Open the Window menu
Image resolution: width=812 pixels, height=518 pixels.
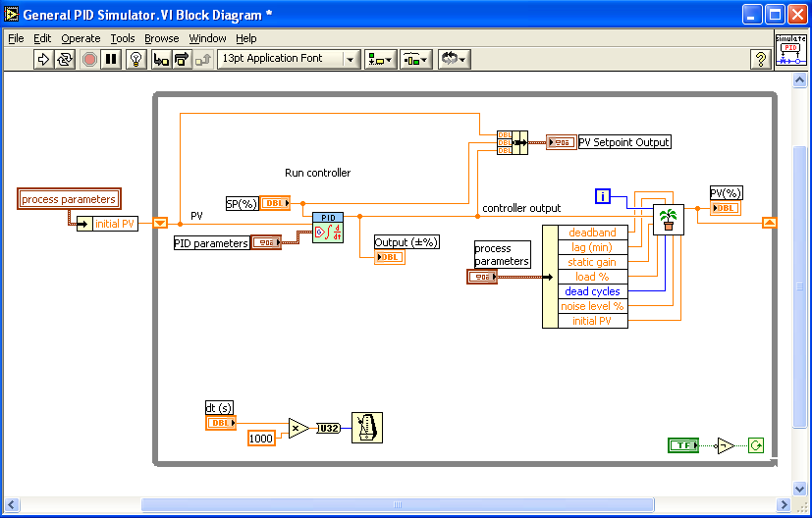pyautogui.click(x=207, y=38)
